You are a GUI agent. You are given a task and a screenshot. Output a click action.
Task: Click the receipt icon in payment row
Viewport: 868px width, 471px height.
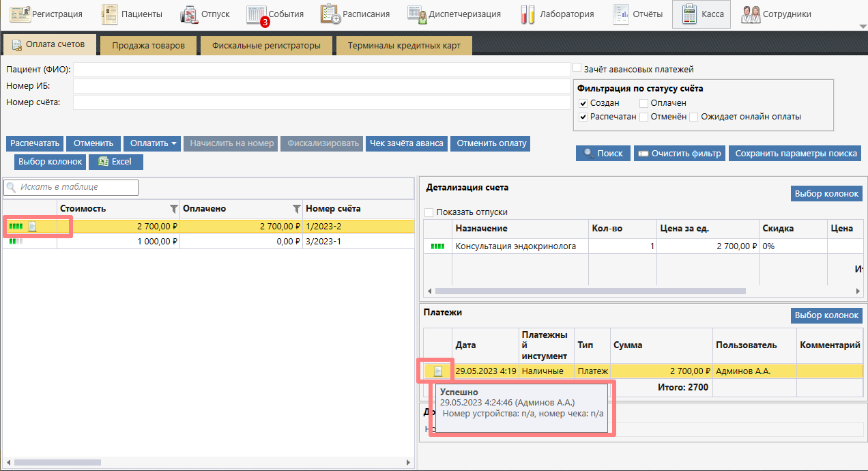[438, 371]
